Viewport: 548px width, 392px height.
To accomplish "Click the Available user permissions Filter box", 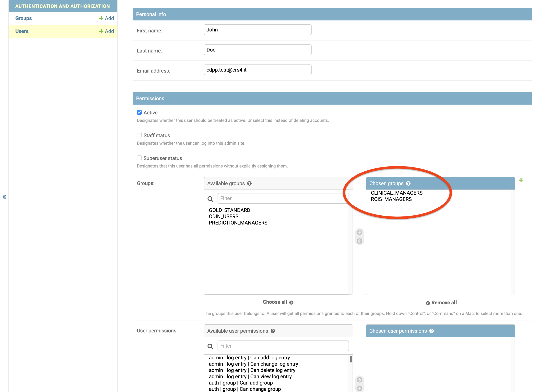I will [283, 346].
